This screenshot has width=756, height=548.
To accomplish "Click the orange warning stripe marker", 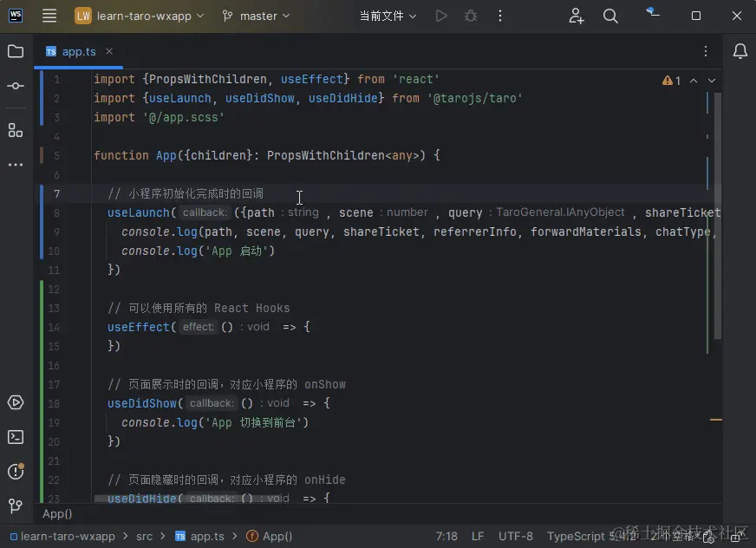I will pos(716,420).
